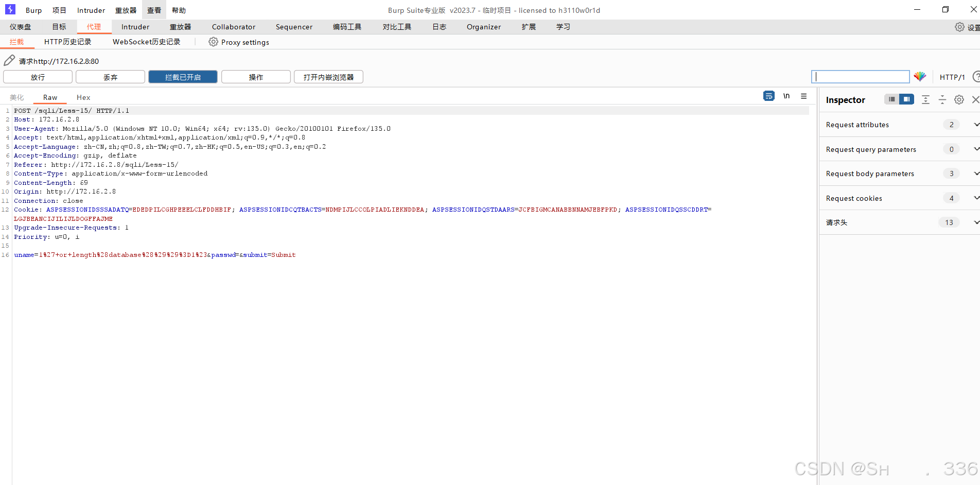Open the help question mark icon
980x485 pixels.
click(x=976, y=77)
